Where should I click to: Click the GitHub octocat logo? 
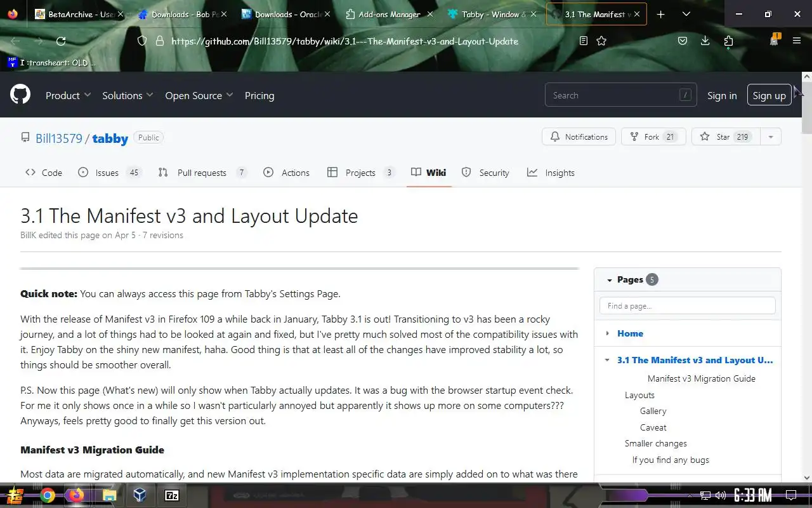(20, 95)
